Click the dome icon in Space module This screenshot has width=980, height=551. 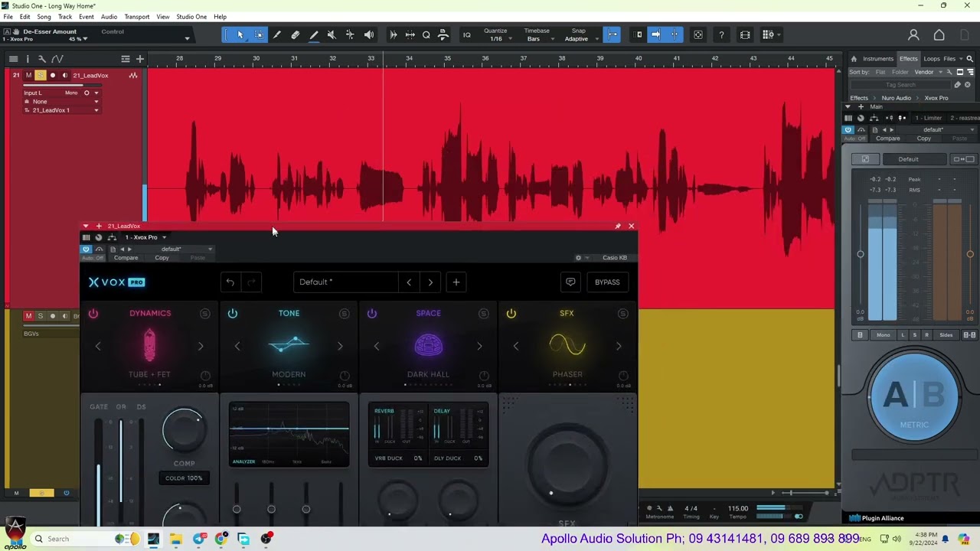[428, 346]
